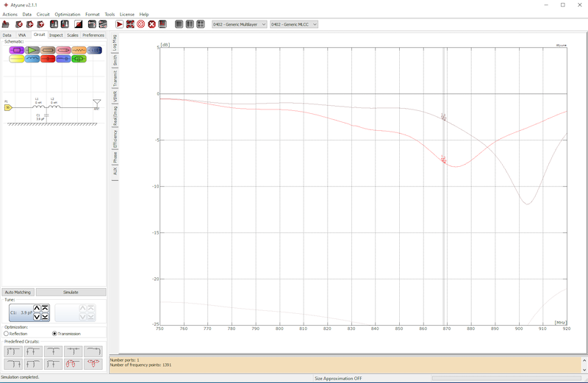
Task: Select Reflection optimization radio button
Action: 7,334
